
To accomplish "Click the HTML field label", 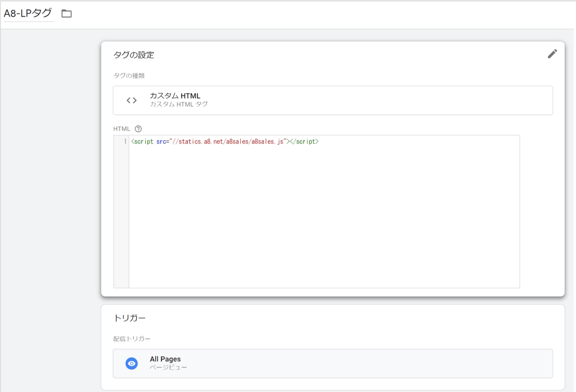I will (x=122, y=129).
